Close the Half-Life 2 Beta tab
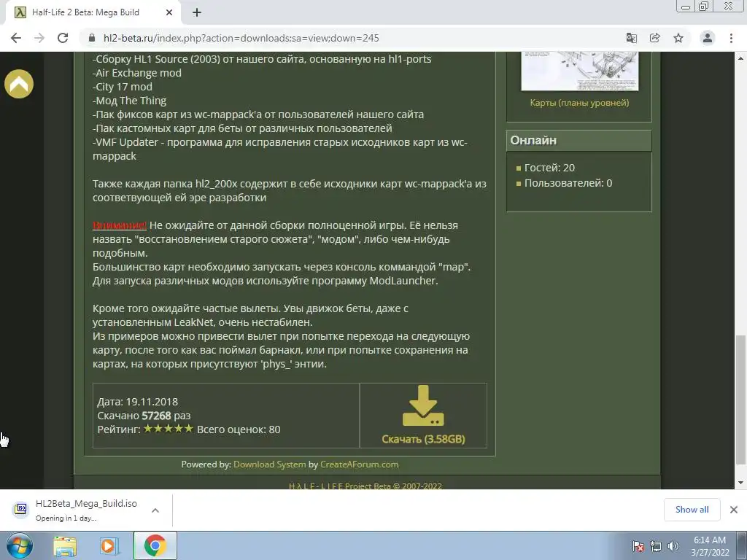The height and width of the screenshot is (560, 747). pyautogui.click(x=169, y=13)
